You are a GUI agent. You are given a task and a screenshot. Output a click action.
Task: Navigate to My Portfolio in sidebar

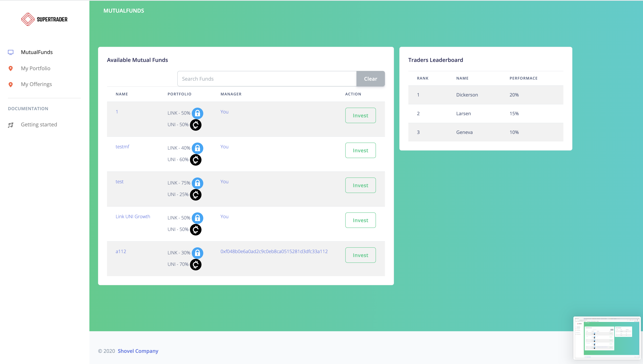pyautogui.click(x=36, y=68)
